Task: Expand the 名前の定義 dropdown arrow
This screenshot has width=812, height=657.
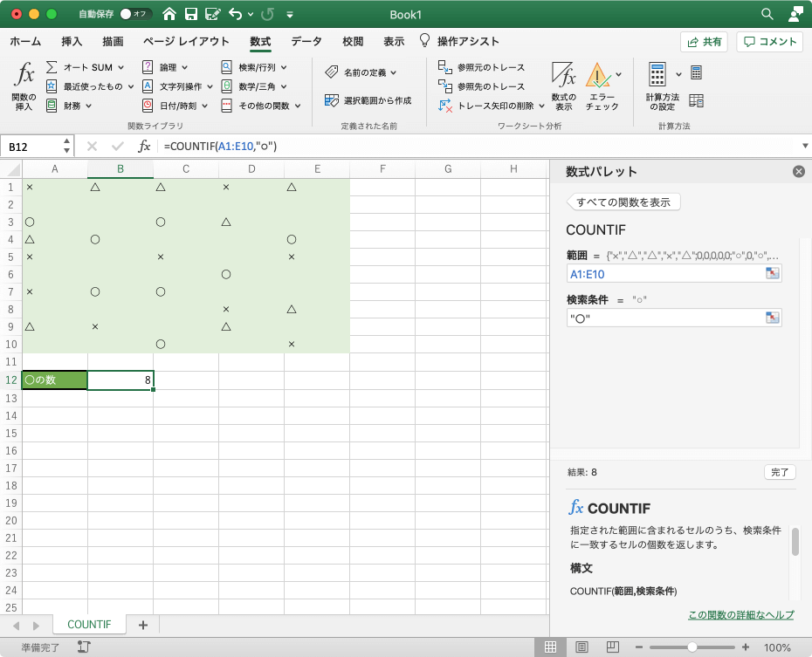Action: (394, 72)
